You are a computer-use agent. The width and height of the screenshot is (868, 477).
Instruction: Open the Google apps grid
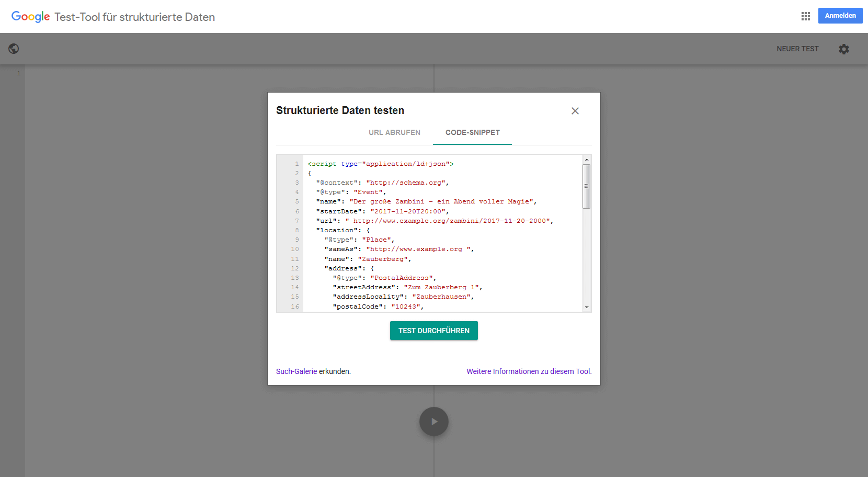click(x=805, y=16)
